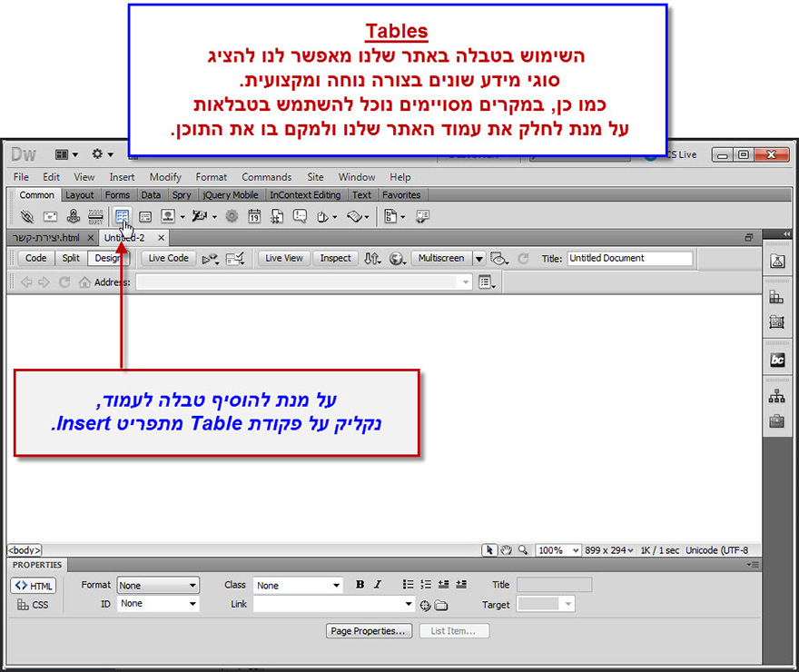Open the zoom 100% dropdown
This screenshot has height=672, width=799.
point(558,550)
